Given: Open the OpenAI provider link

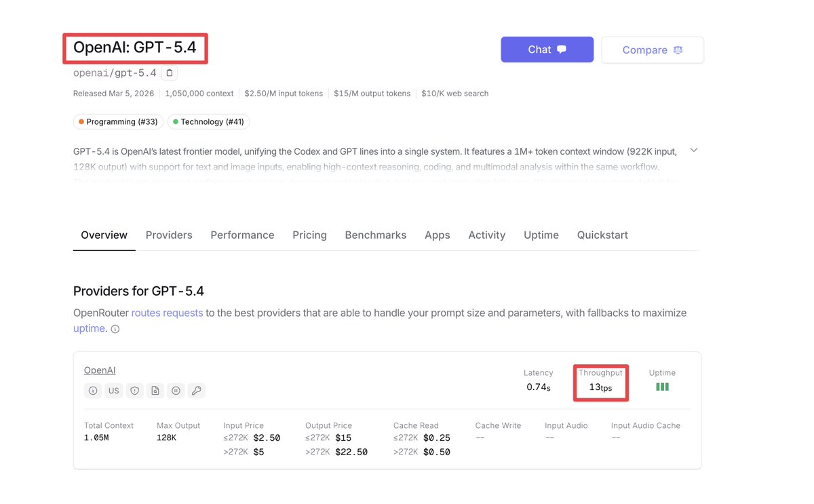Looking at the screenshot, I should coord(100,370).
